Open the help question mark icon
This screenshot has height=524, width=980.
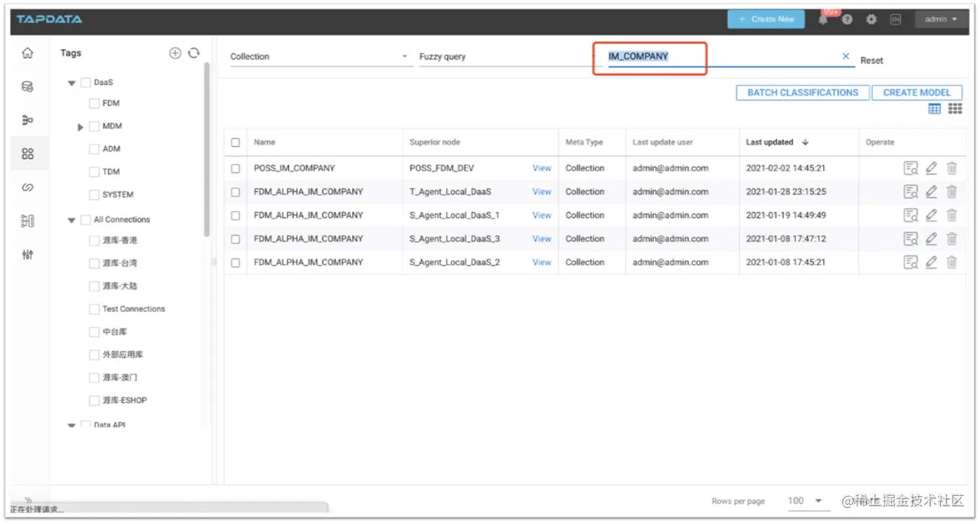coord(848,20)
